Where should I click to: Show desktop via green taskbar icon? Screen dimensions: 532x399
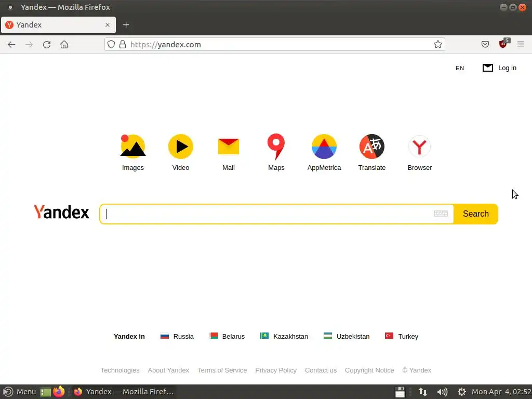(46, 392)
